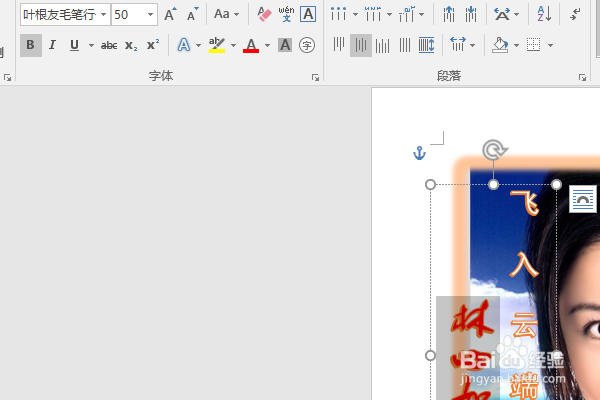Screen dimensions: 600x400
Task: Toggle Underline formatting
Action: [74, 45]
